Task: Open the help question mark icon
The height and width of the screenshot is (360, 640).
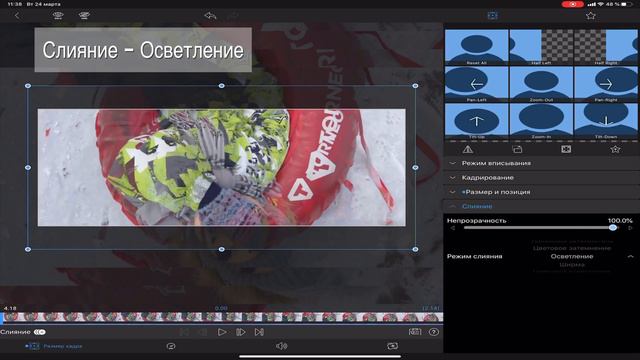Action: [x=434, y=332]
